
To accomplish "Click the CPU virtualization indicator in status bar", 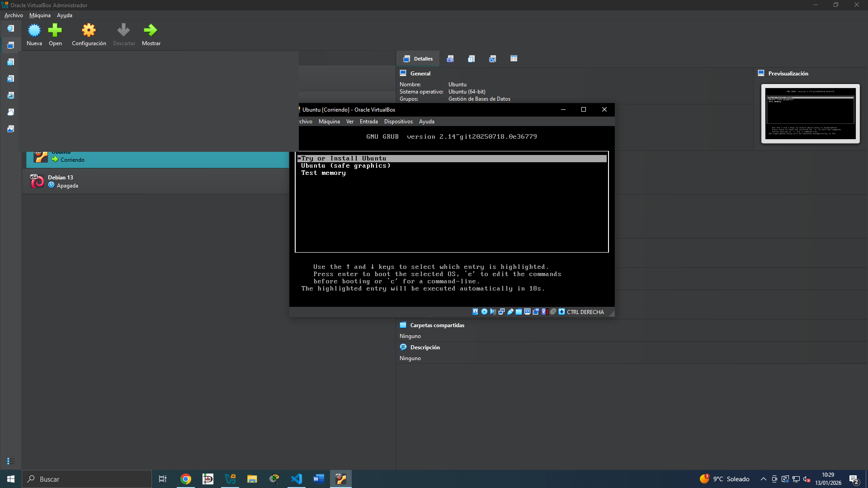I will click(544, 312).
